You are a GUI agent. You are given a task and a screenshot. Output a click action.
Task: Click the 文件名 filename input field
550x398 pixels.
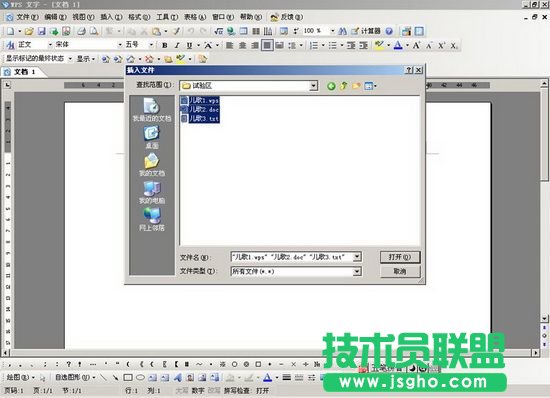pos(292,257)
